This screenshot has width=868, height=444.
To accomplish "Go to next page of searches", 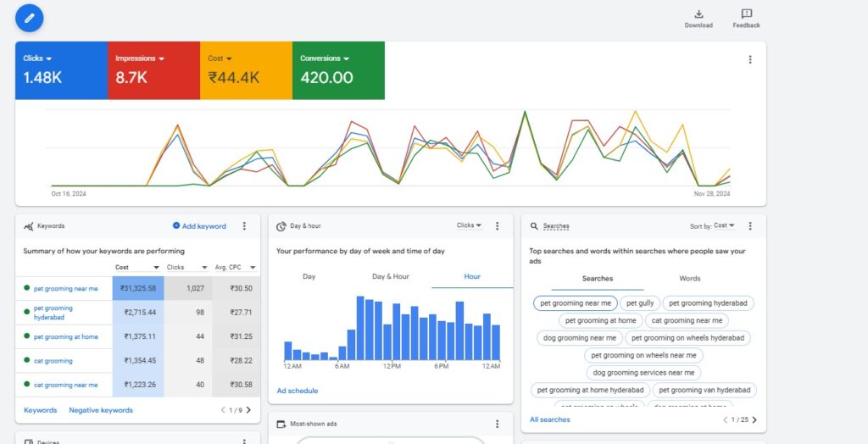I will click(754, 419).
